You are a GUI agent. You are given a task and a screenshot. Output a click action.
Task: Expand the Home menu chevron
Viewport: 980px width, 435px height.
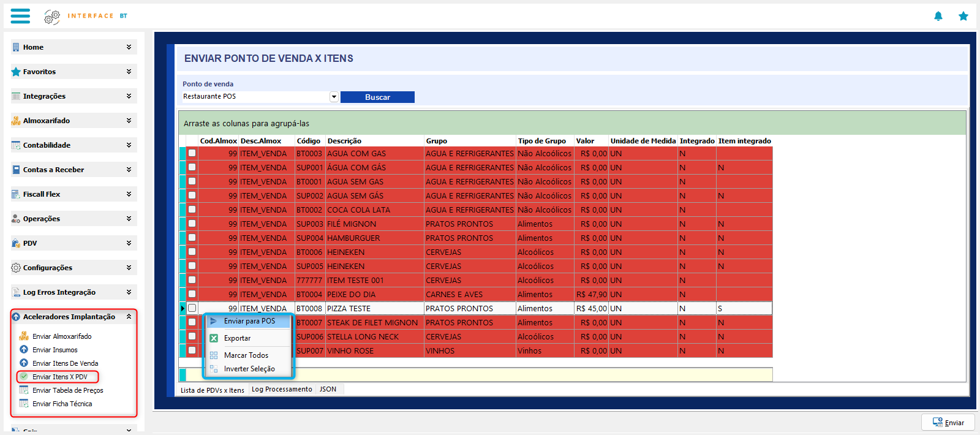(x=129, y=47)
